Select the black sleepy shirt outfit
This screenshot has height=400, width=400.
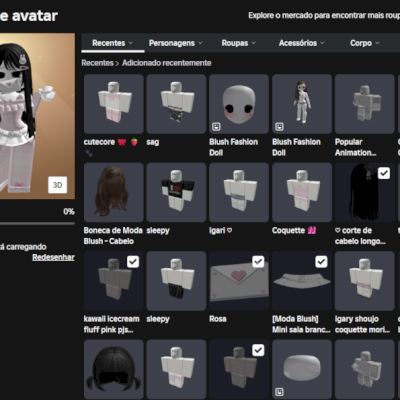pyautogui.click(x=176, y=192)
